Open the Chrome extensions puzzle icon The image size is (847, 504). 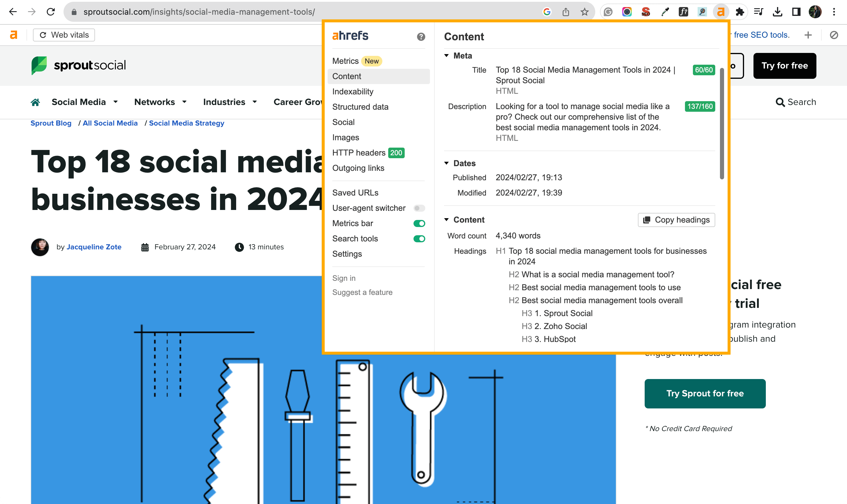click(740, 12)
